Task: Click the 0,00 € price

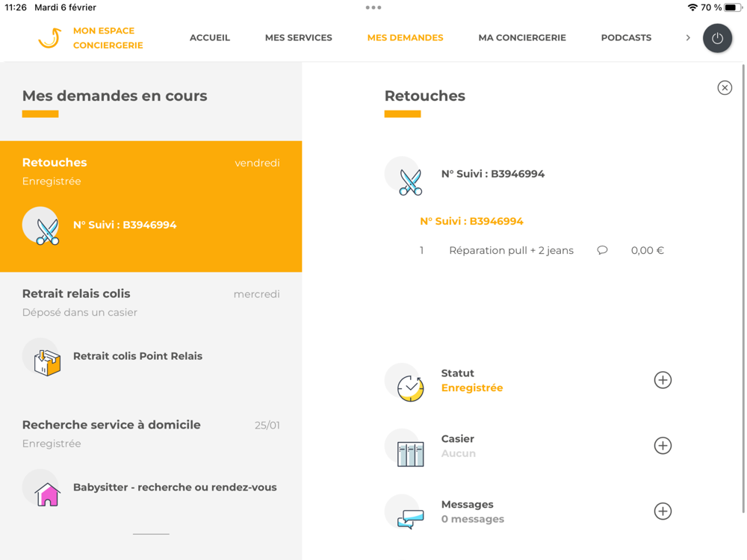Action: (648, 250)
